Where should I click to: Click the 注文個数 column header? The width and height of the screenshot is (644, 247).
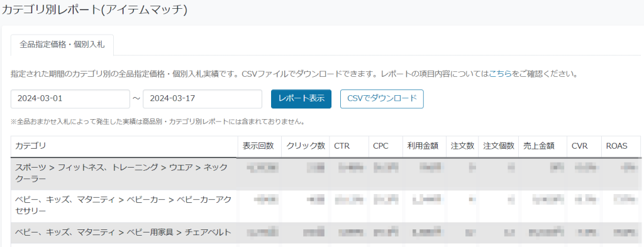coord(499,146)
